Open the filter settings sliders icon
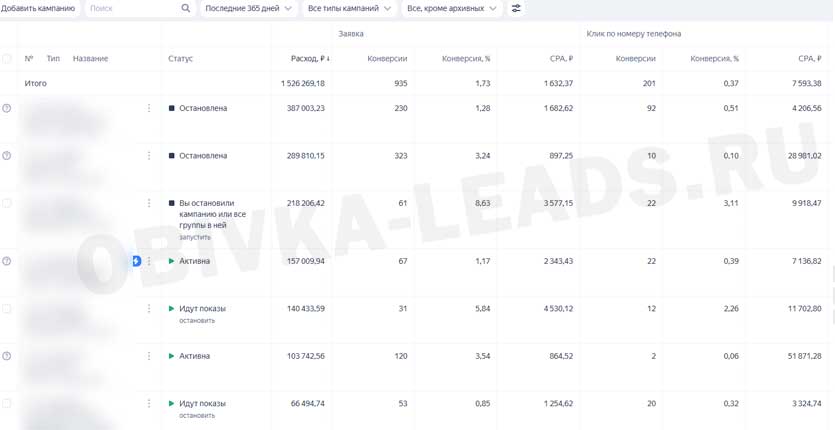The image size is (835, 430). (516, 9)
